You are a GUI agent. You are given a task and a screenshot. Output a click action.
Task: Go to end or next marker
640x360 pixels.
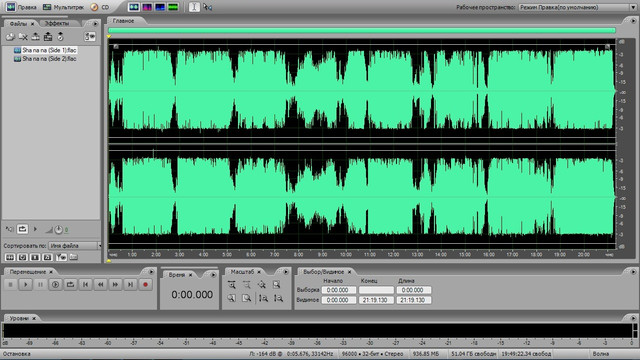(130, 284)
